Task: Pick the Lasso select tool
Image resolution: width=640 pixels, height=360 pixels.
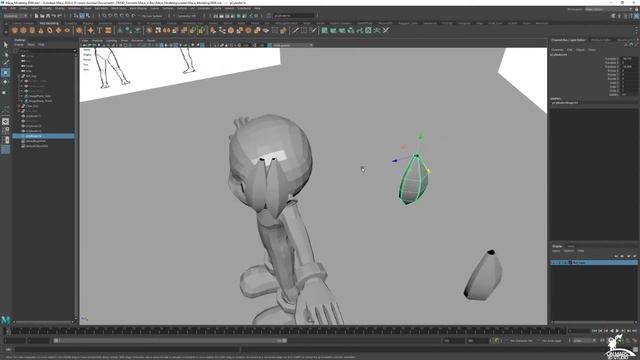Action: pyautogui.click(x=5, y=54)
